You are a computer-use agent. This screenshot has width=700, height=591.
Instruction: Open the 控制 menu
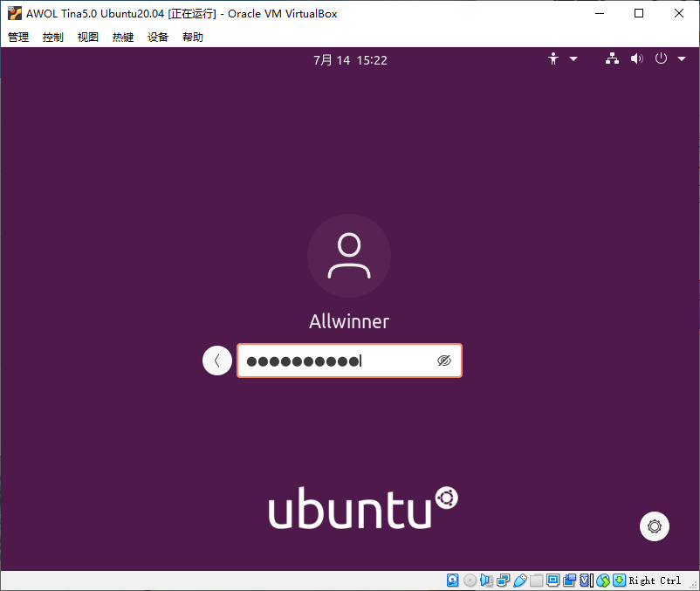pos(52,37)
